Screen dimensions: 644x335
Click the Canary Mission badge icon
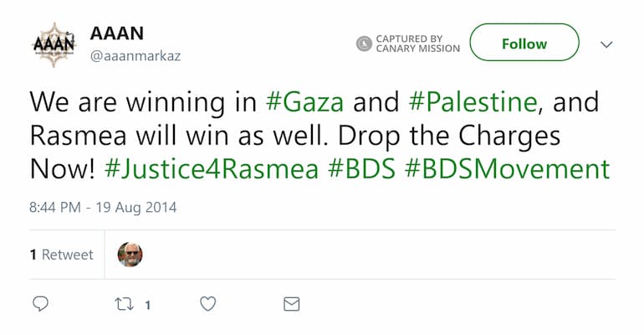[364, 44]
